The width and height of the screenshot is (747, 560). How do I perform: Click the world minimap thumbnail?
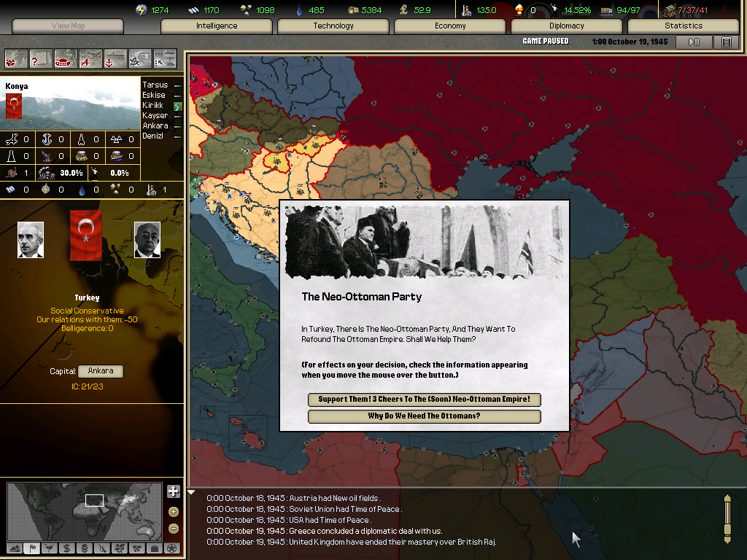(x=84, y=510)
